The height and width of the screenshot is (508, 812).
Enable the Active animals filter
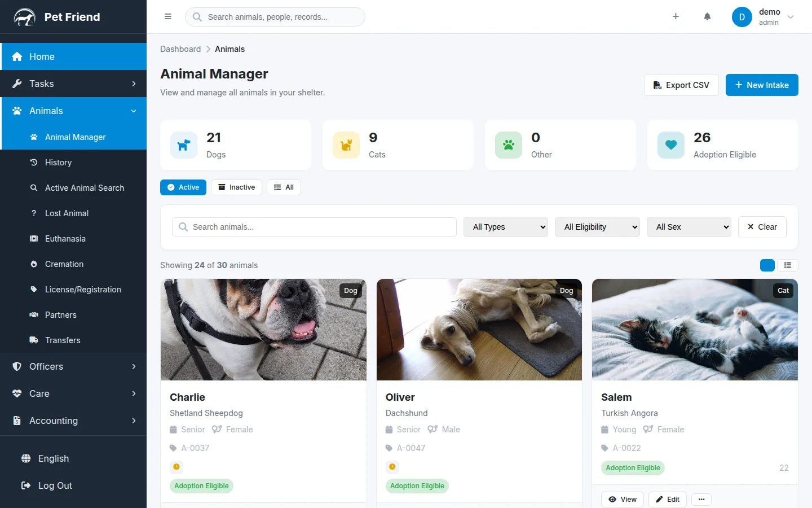point(183,187)
